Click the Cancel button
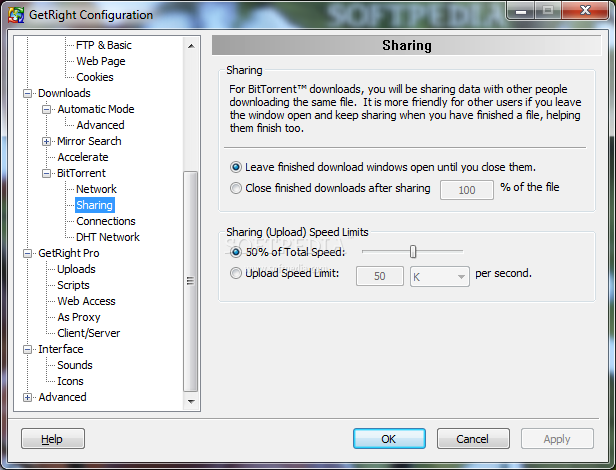The image size is (616, 470). pos(473,439)
